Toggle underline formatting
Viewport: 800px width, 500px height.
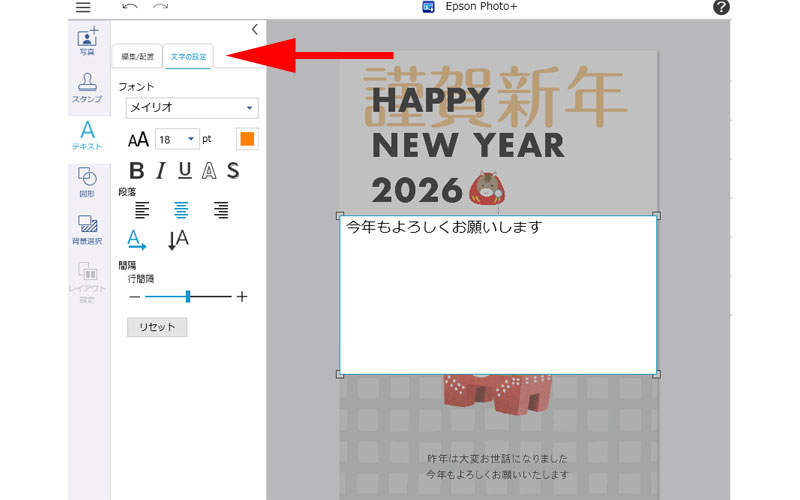(x=185, y=170)
